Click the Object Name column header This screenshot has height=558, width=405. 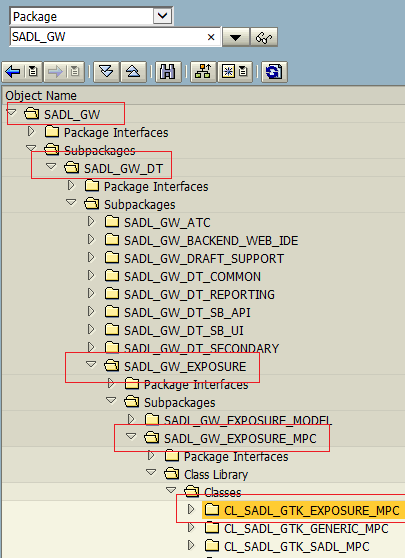tap(41, 96)
